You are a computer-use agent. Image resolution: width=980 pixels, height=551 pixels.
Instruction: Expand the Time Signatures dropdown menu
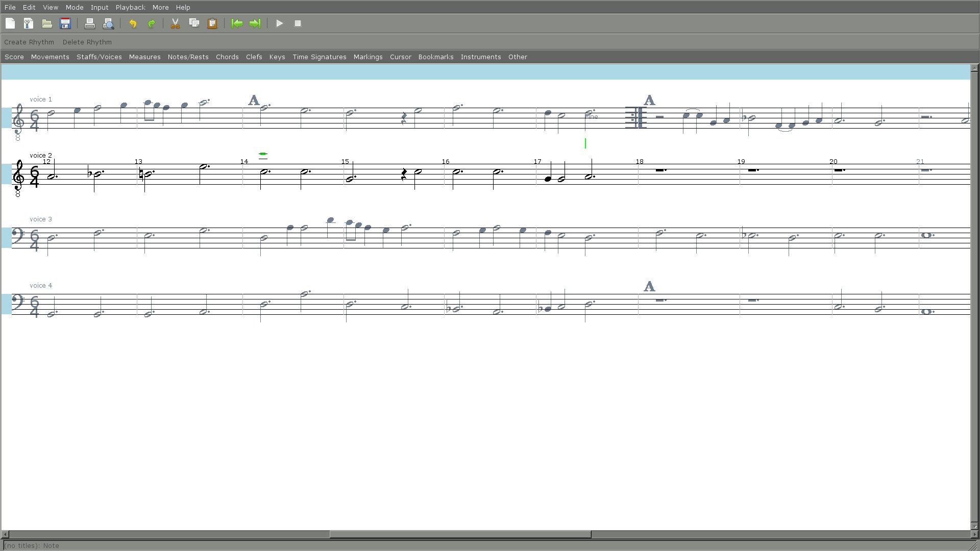pos(319,57)
